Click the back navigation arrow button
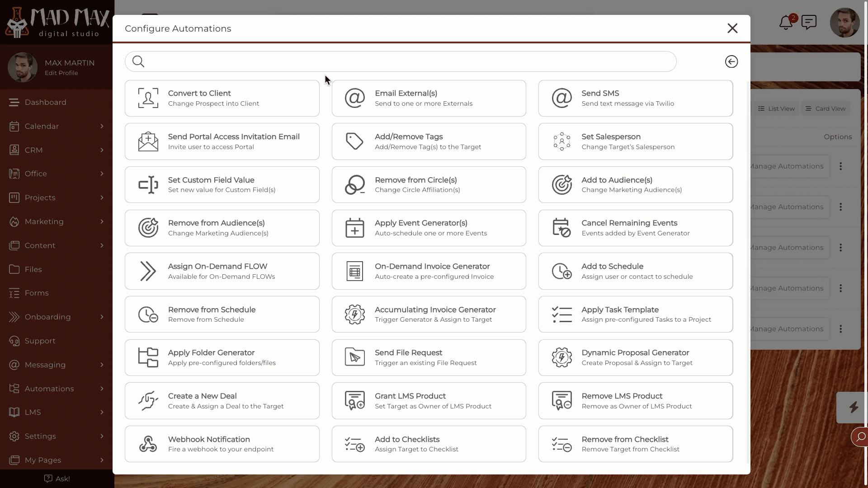This screenshot has height=488, width=868. (x=731, y=61)
